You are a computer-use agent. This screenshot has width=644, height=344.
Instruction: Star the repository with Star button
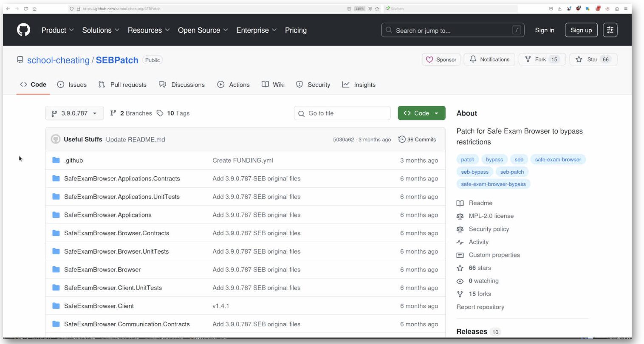(x=593, y=59)
